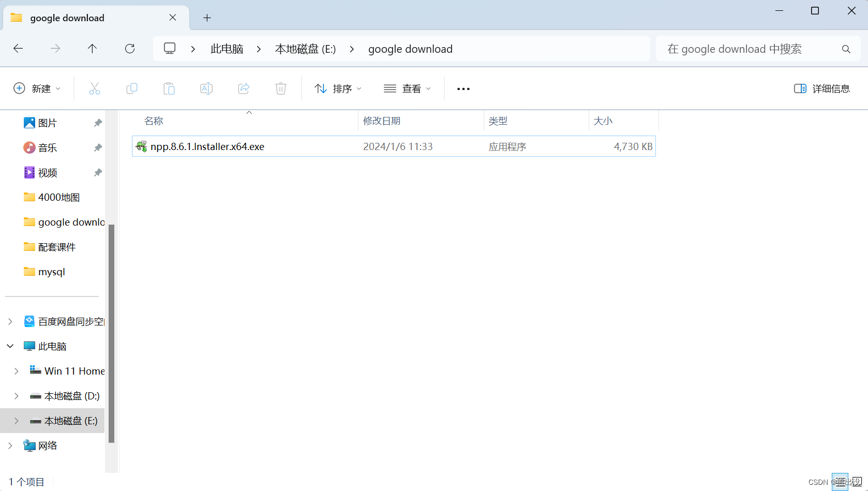Expand 本地磁盘 (D:) tree node
The image size is (868, 491).
point(17,396)
